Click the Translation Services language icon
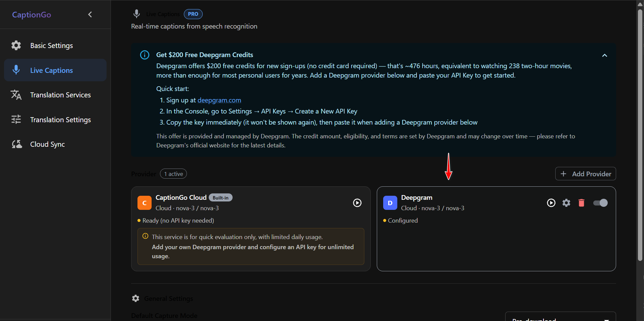The width and height of the screenshot is (644, 321). point(16,95)
